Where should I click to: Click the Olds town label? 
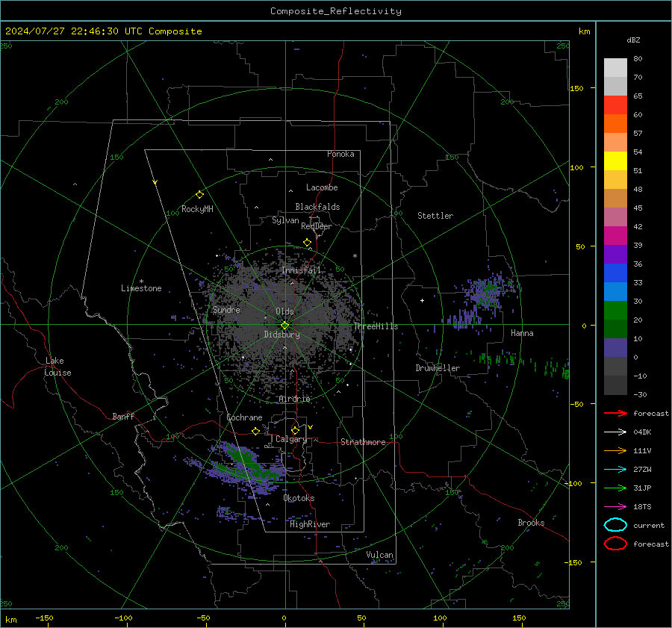[284, 311]
